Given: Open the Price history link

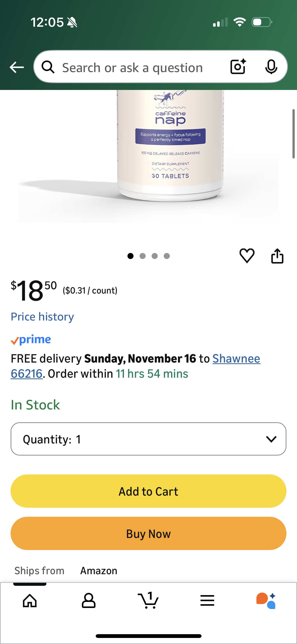Looking at the screenshot, I should (x=42, y=317).
